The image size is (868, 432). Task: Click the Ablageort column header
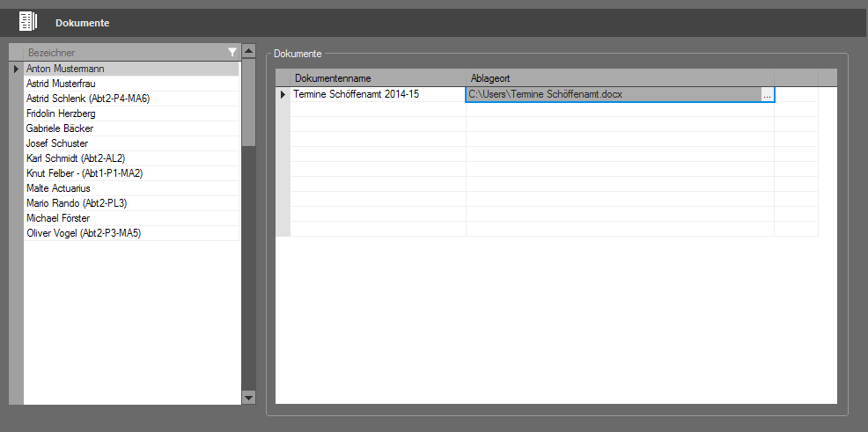click(620, 78)
